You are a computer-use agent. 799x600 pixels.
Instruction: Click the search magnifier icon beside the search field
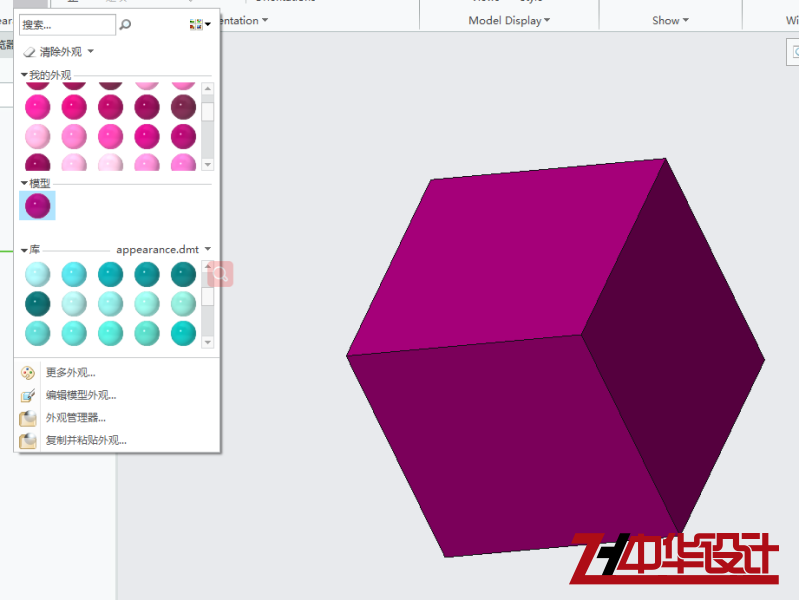(125, 24)
